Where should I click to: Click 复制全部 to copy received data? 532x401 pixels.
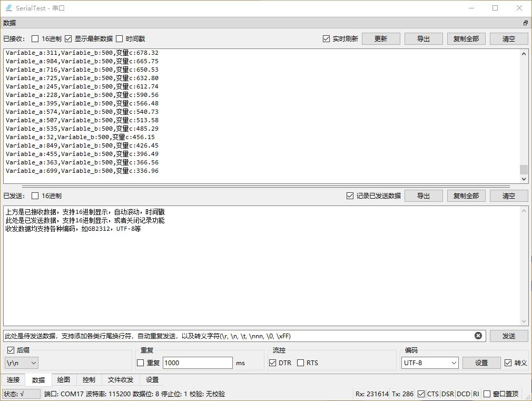tap(466, 38)
